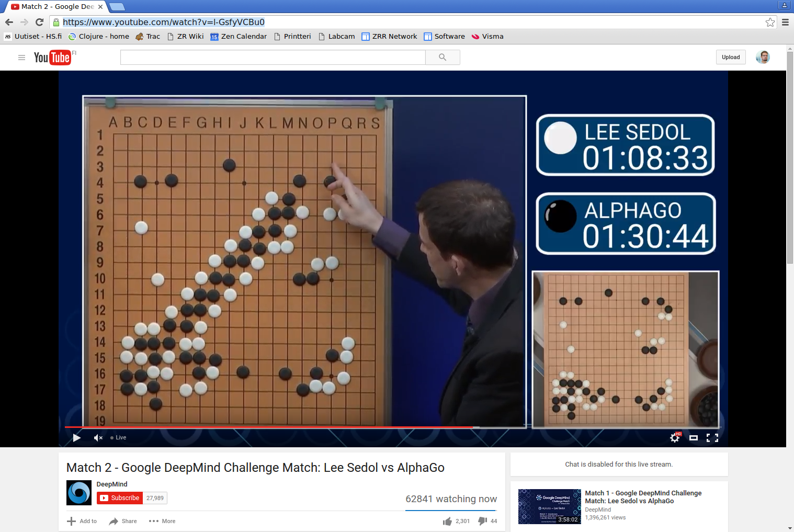Viewport: 794px width, 532px height.
Task: Click the Upload button
Action: tap(731, 57)
